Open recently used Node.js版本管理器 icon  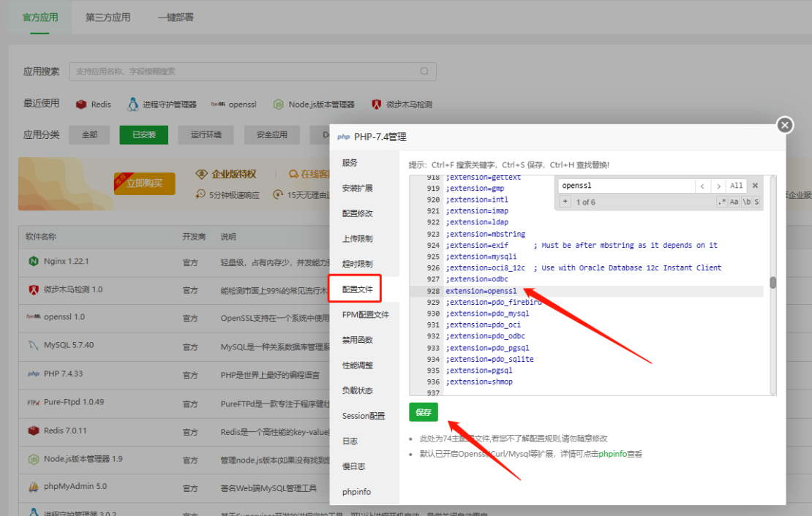[x=278, y=105]
